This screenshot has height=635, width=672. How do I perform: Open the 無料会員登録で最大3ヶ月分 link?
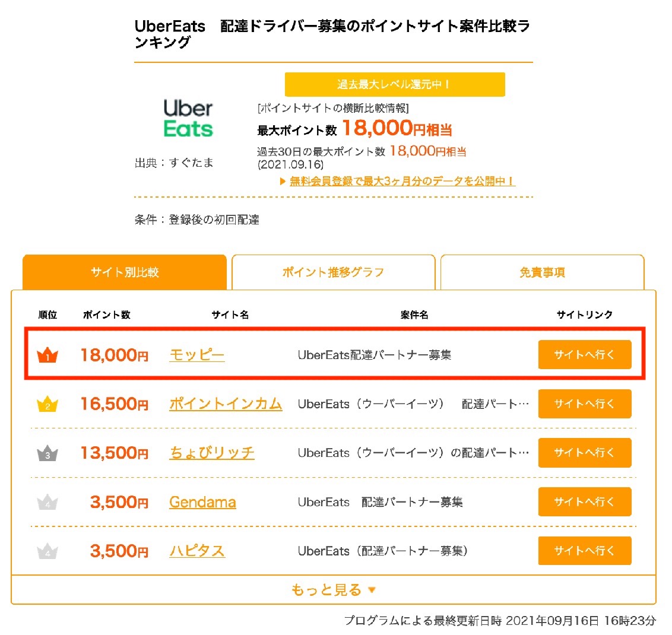pos(402,181)
